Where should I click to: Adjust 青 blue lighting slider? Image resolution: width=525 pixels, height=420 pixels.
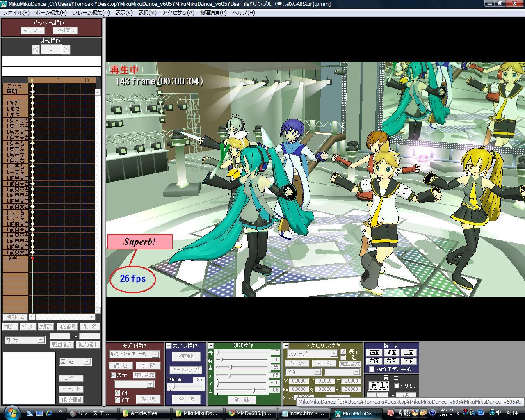coord(242,367)
